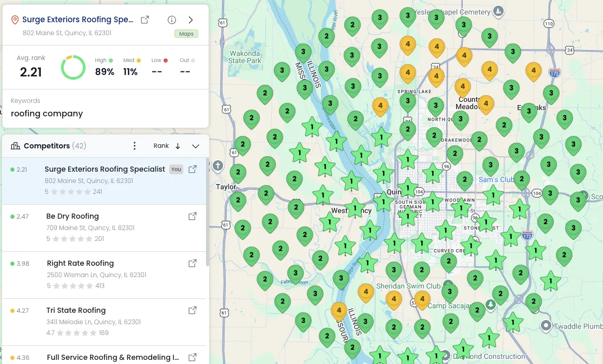Click the rank 4 pin on Illinois-Missouri border
603x364 pixels.
pyautogui.click(x=339, y=312)
